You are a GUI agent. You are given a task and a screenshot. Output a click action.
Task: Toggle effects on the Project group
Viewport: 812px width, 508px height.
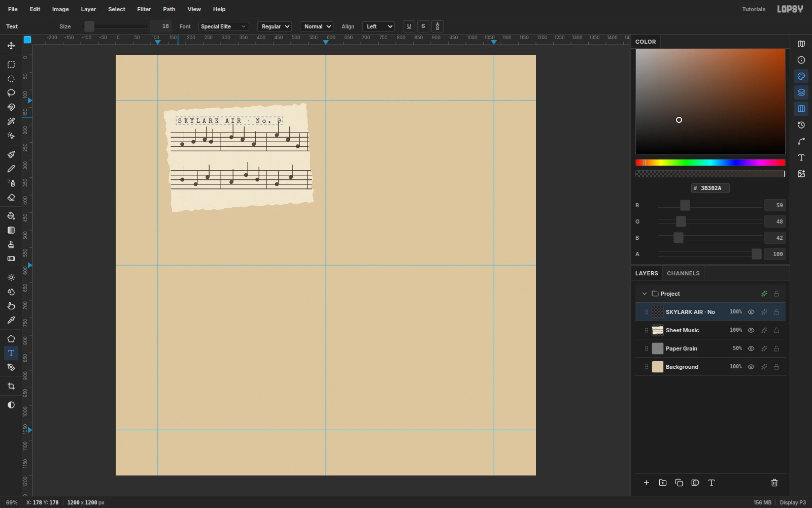[x=764, y=294]
